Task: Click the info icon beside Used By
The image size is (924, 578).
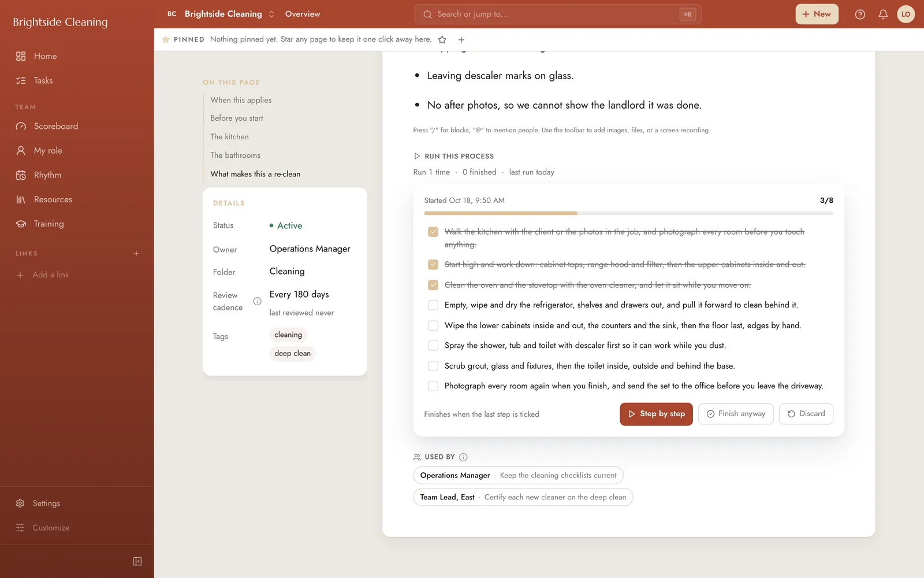Action: pos(463,457)
